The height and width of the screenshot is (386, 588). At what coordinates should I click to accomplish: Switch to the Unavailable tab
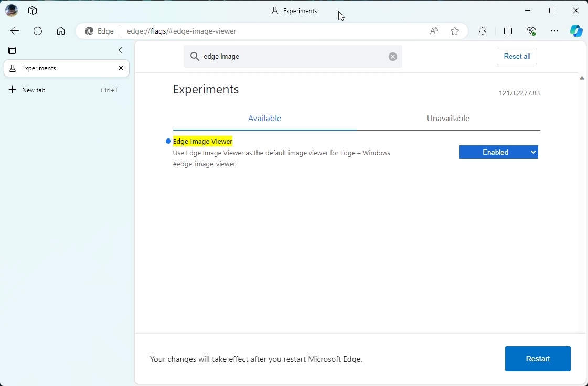[x=448, y=118]
